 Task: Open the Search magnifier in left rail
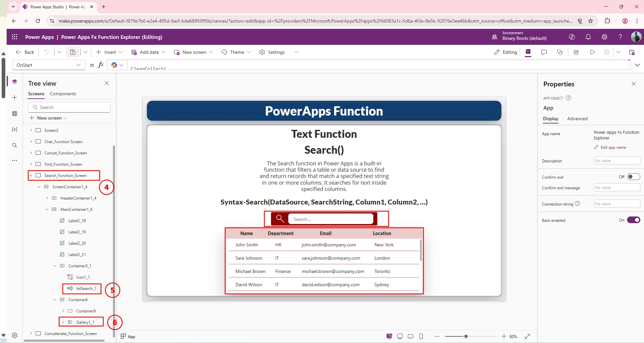pyautogui.click(x=15, y=145)
